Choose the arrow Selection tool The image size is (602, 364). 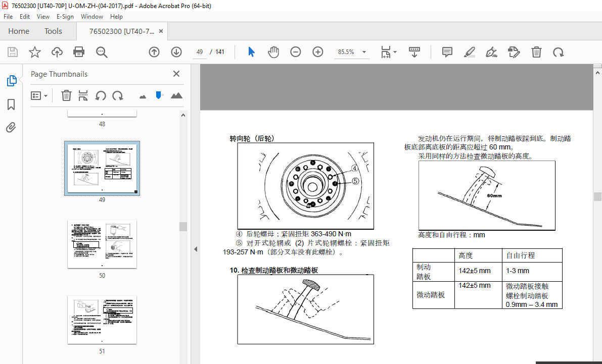pyautogui.click(x=252, y=52)
